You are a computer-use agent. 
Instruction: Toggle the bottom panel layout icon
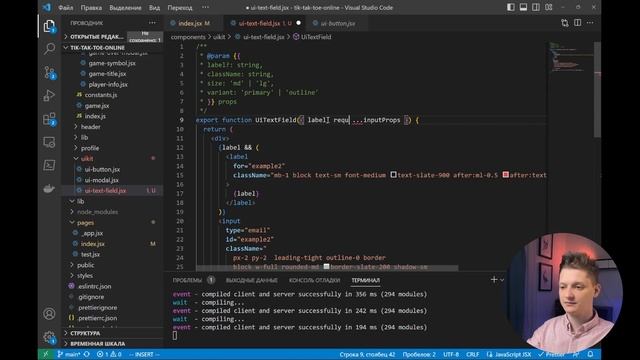(523, 7)
